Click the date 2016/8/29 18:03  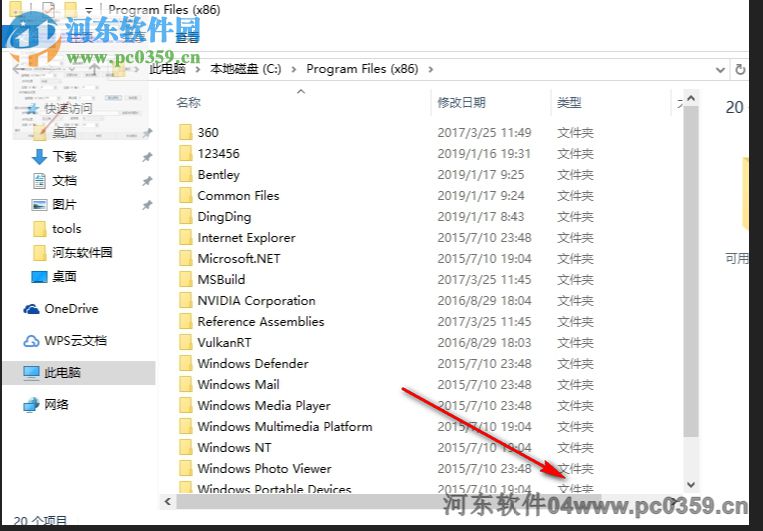click(x=484, y=342)
